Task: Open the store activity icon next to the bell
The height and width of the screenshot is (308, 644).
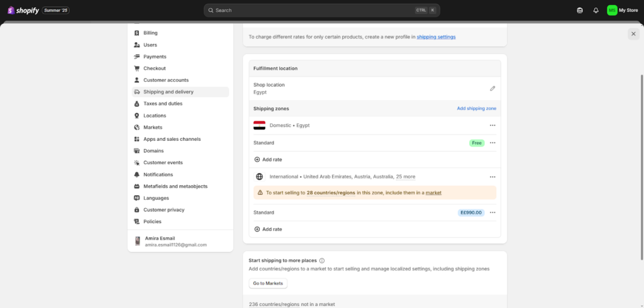Action: (x=579, y=11)
